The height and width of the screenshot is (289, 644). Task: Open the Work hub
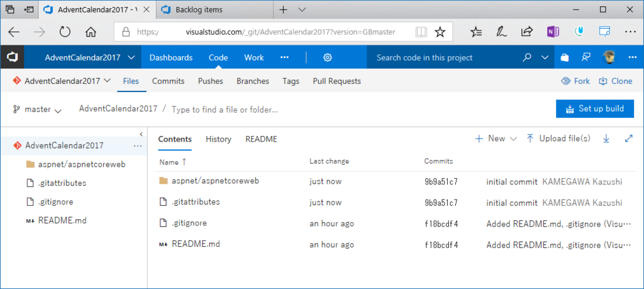(x=254, y=57)
